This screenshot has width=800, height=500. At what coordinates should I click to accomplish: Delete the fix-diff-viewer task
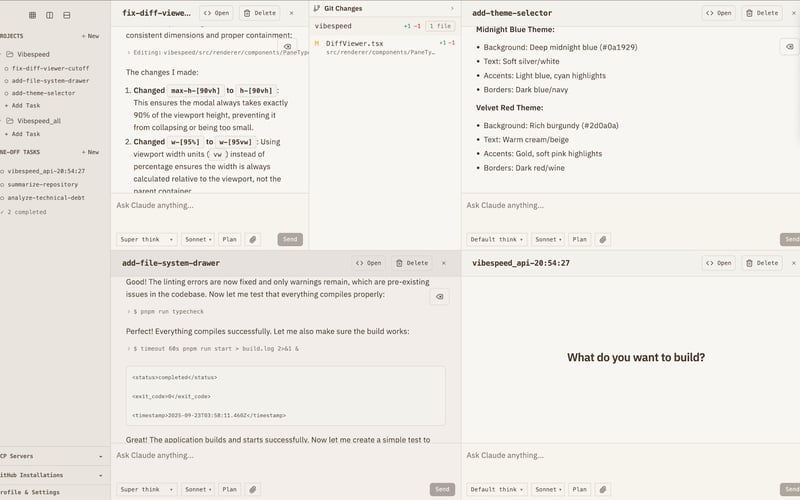point(260,13)
